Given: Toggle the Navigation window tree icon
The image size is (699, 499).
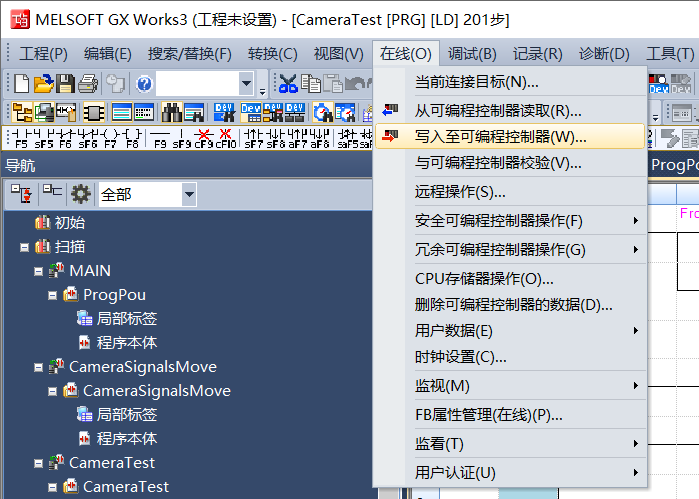Looking at the screenshot, I should click(22, 112).
